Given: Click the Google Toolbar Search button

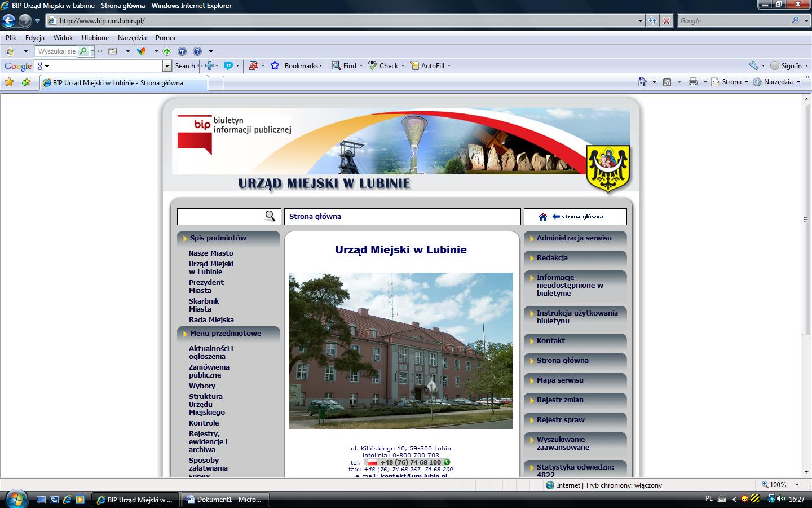Looking at the screenshot, I should (185, 66).
